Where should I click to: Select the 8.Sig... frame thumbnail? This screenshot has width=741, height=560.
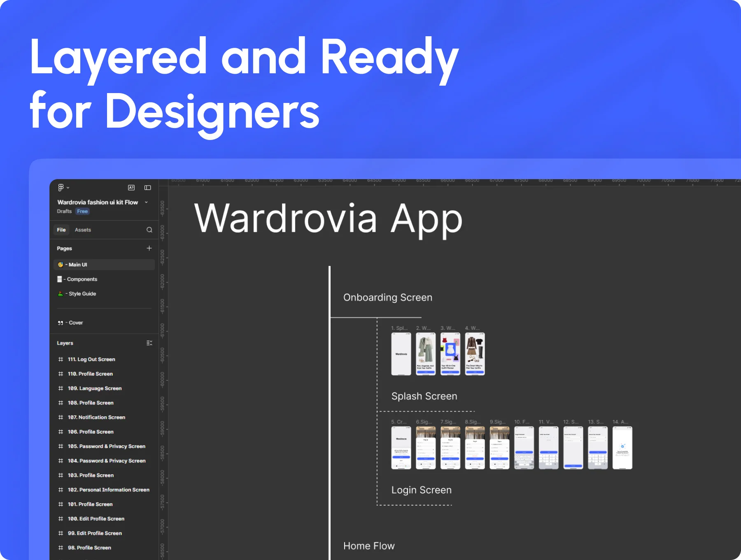(x=475, y=448)
